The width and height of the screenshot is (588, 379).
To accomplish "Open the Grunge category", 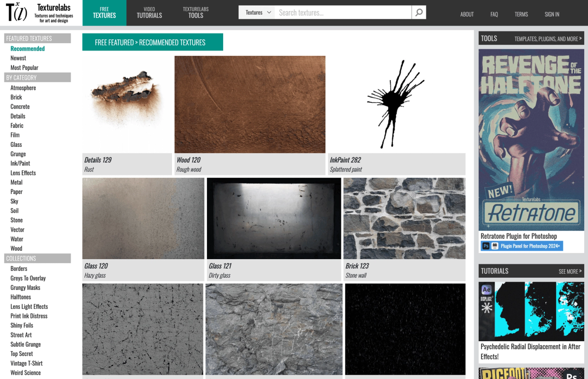I will pos(18,154).
